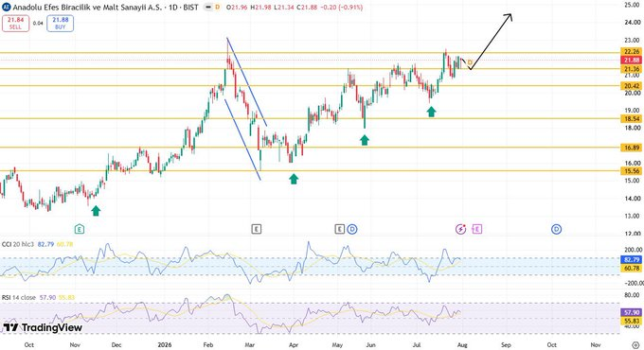Toggle the pill indicator next to BIST
This screenshot has height=350, width=644.
208,7
